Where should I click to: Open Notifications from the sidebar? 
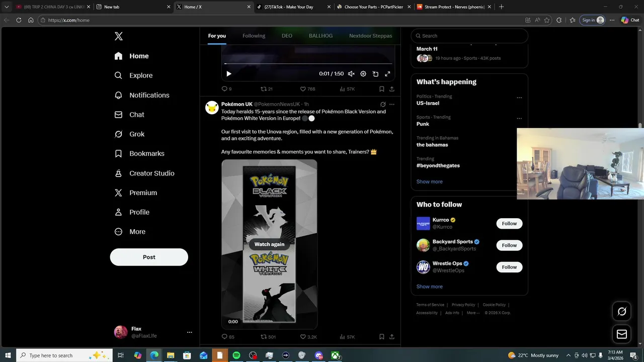[x=142, y=95]
